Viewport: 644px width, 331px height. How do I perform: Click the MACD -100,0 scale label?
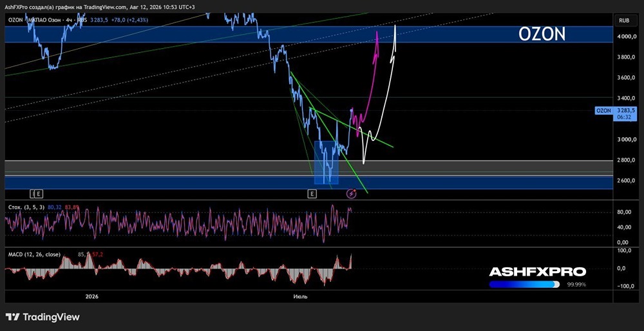(x=627, y=286)
